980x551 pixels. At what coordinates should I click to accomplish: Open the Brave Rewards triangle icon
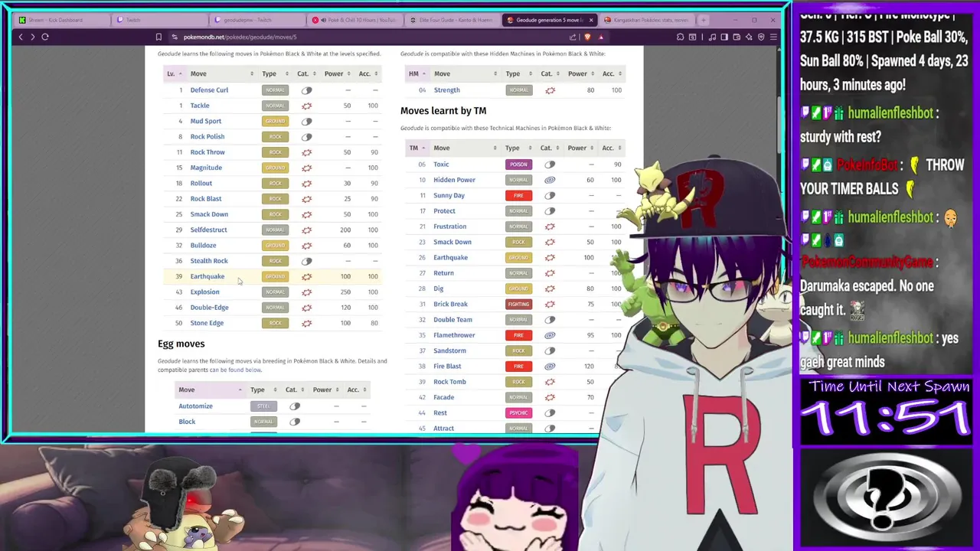[x=601, y=37]
